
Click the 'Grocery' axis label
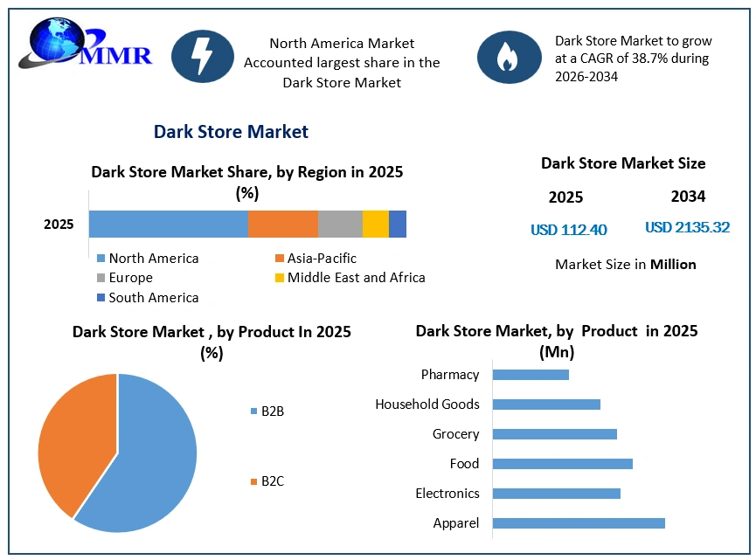pos(455,434)
